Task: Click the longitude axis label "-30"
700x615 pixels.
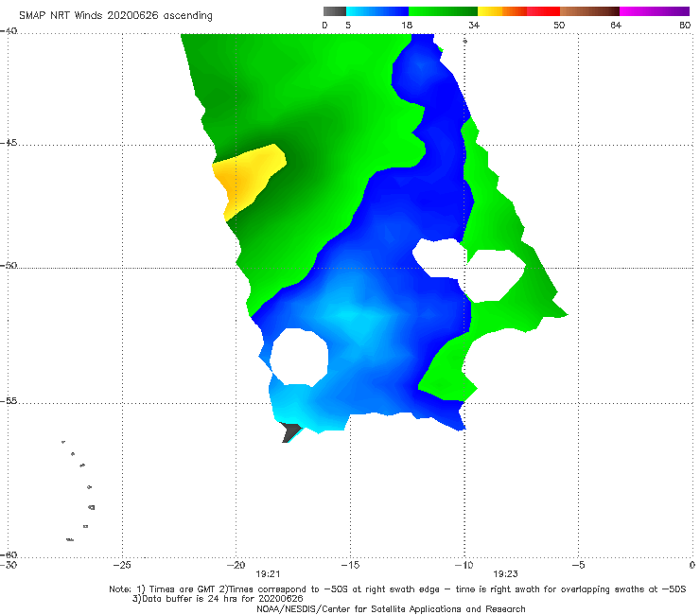Action: coord(9,566)
